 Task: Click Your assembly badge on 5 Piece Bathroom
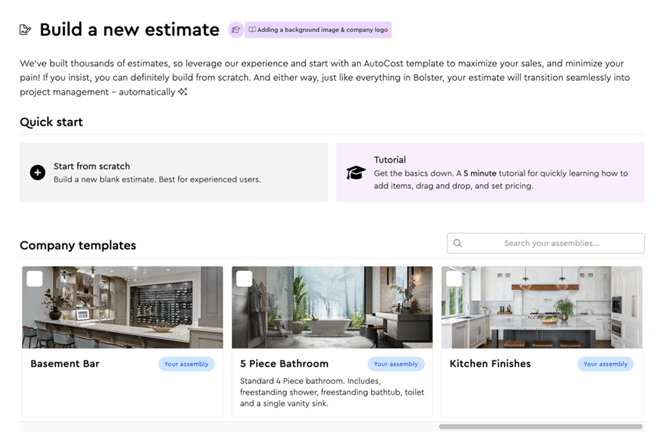(396, 364)
